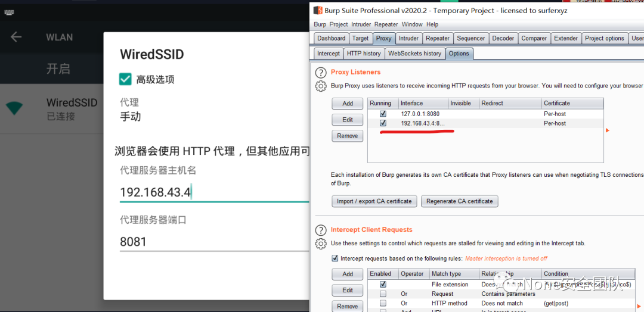The height and width of the screenshot is (312, 644).
Task: Switch to the Repeater tab
Action: (438, 38)
